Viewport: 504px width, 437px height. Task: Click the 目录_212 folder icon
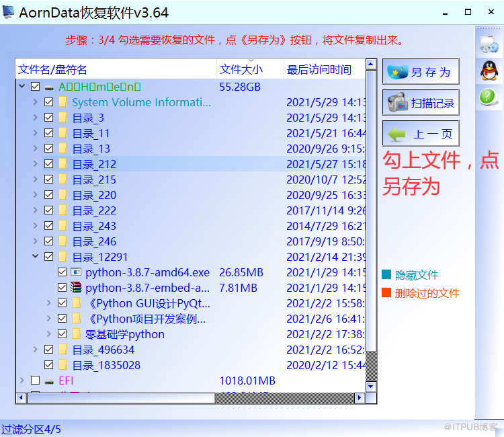tap(62, 163)
